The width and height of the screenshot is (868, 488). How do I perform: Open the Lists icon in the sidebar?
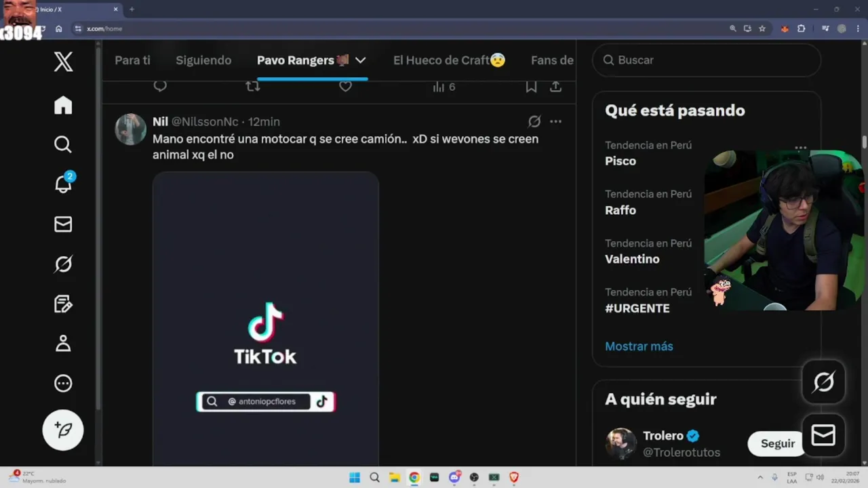point(63,304)
